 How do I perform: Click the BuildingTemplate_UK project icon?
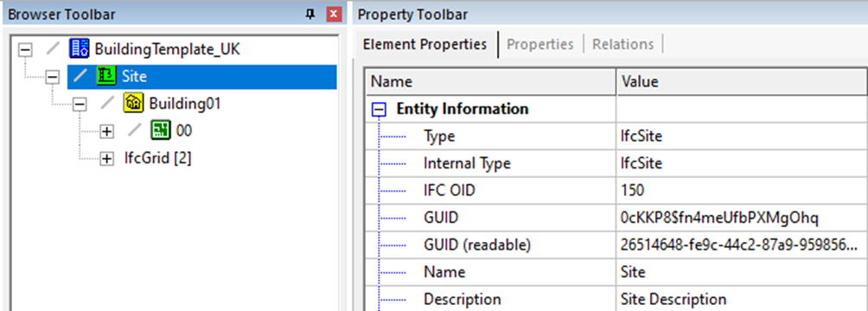click(80, 48)
